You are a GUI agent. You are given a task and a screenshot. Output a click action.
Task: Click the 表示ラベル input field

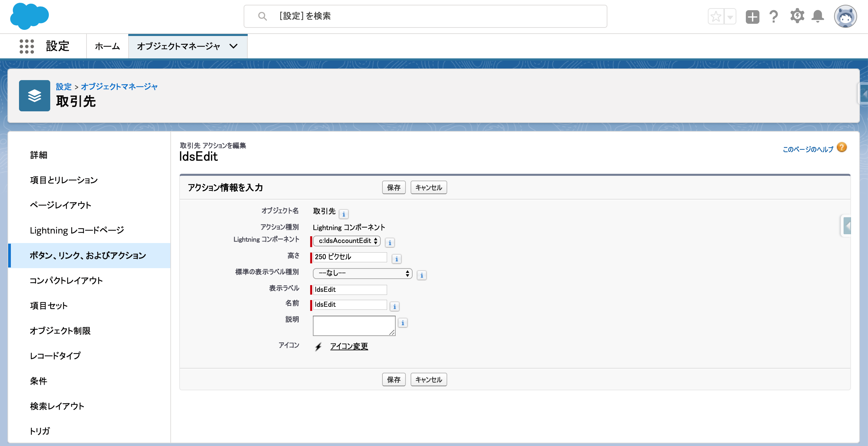tap(350, 290)
